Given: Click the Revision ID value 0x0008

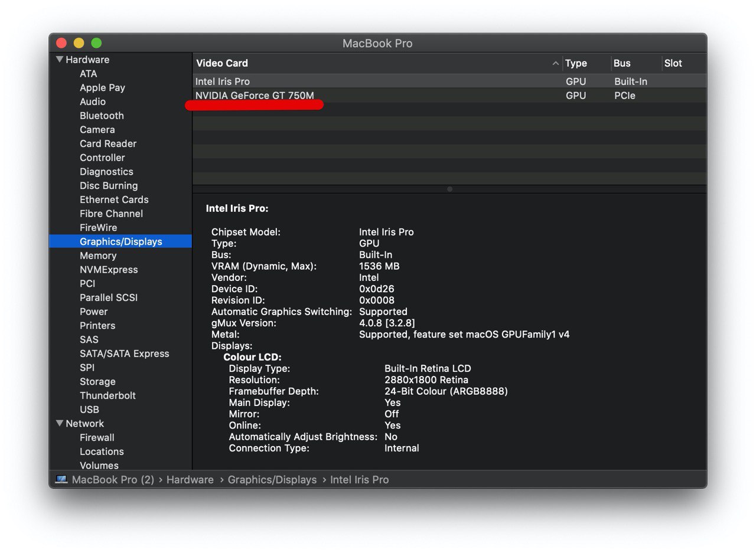Looking at the screenshot, I should (x=377, y=300).
